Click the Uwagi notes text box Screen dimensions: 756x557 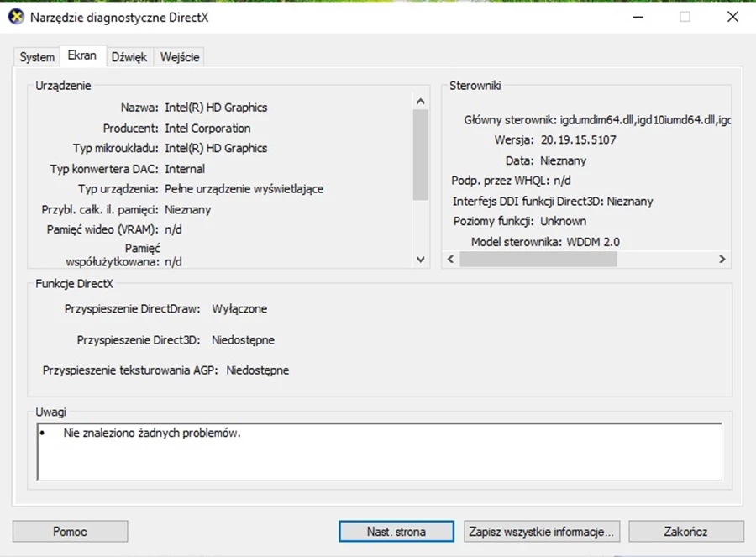380,452
